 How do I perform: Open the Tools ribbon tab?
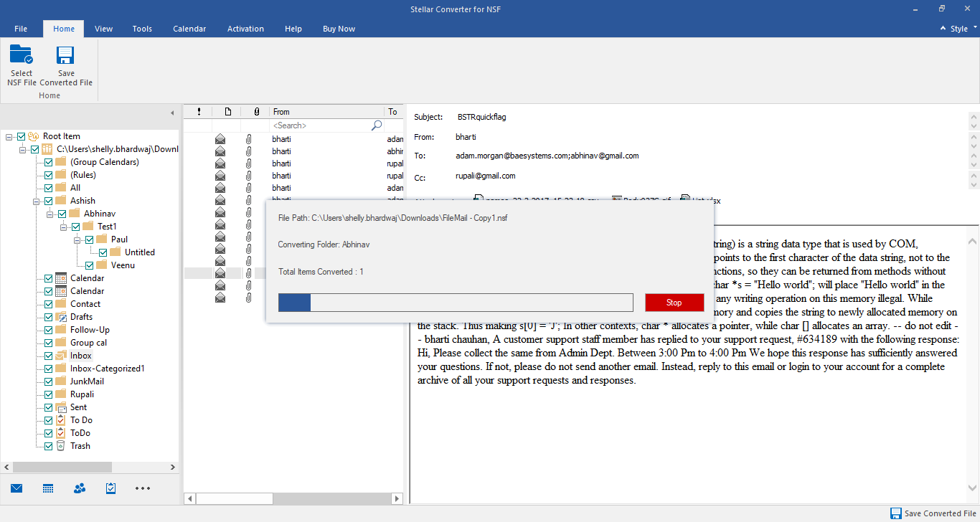[x=142, y=29]
